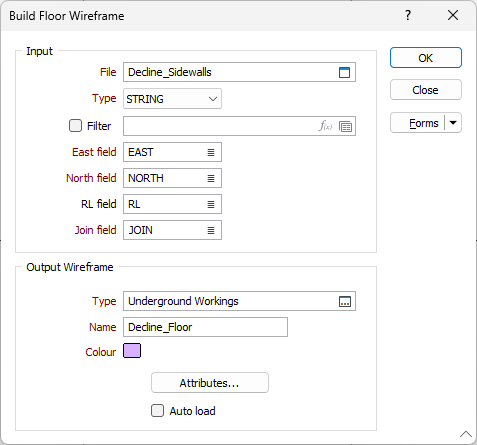Open file browser icon in File field
The width and height of the screenshot is (477, 445).
344,72
